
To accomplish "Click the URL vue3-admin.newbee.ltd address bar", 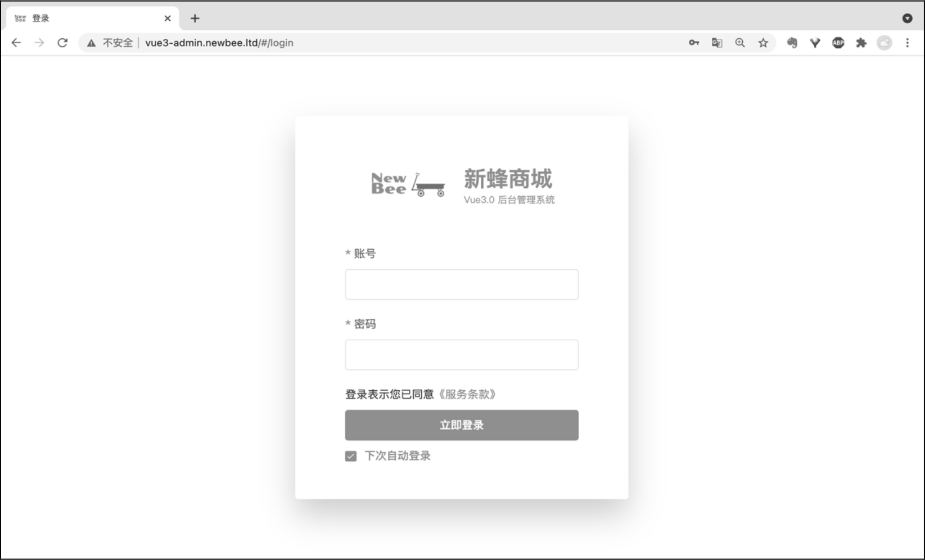I will (219, 43).
